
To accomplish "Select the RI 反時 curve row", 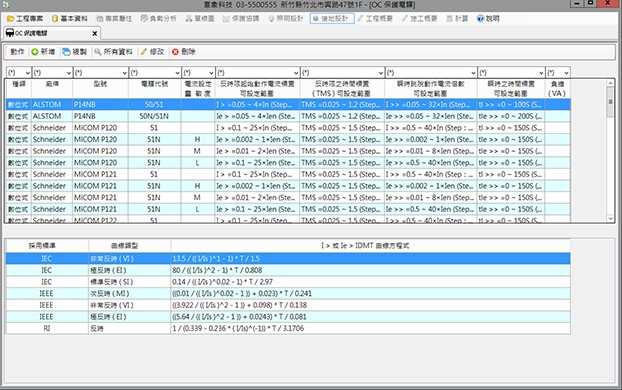I will 288,329.
